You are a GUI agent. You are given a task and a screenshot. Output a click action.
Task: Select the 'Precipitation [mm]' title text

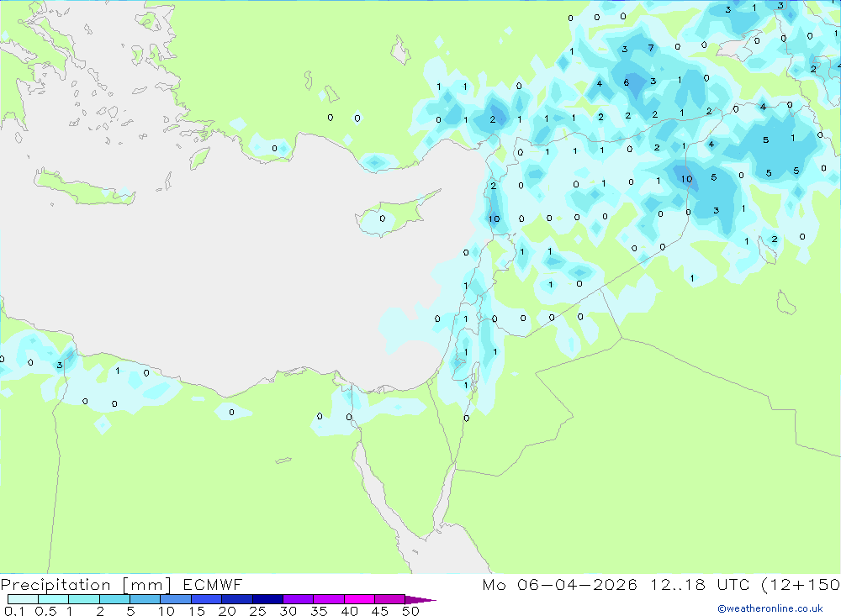tap(86, 585)
